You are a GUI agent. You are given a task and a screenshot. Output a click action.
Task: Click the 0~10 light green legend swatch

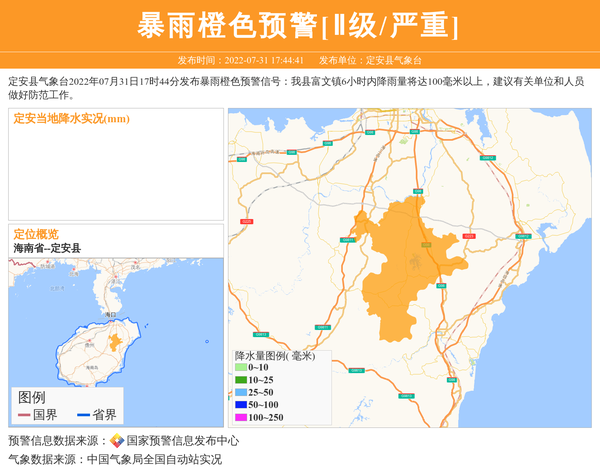(241, 368)
